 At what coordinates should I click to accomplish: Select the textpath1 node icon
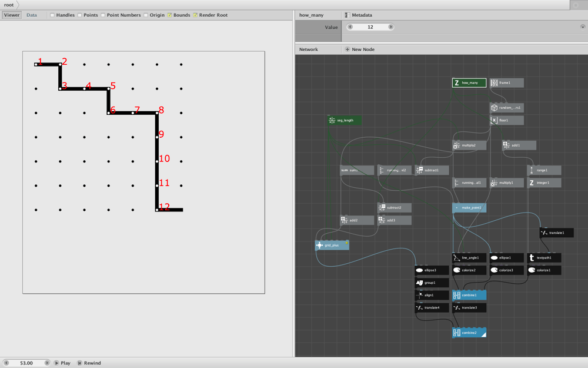click(532, 258)
